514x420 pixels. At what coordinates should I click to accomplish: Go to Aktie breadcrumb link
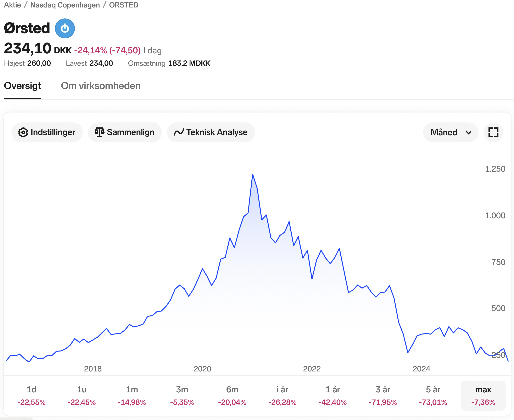tap(13, 5)
